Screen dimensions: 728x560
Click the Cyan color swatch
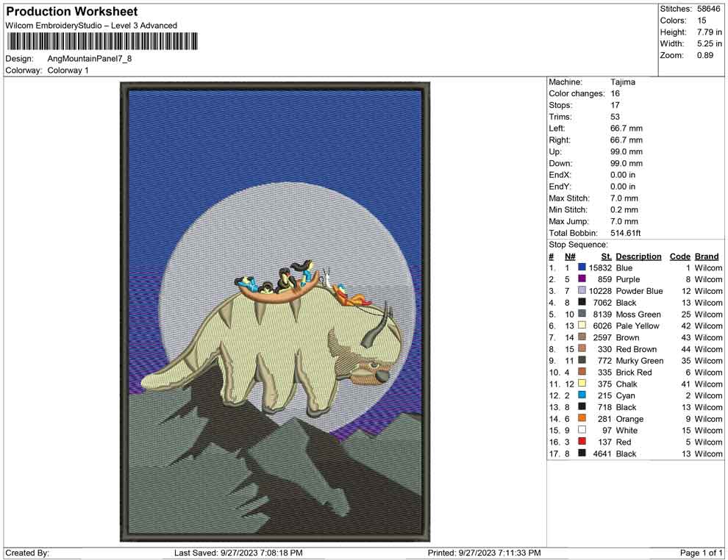(582, 395)
